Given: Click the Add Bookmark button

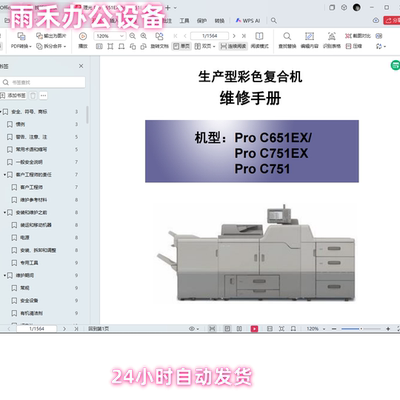Looking at the screenshot, I should 13,96.
